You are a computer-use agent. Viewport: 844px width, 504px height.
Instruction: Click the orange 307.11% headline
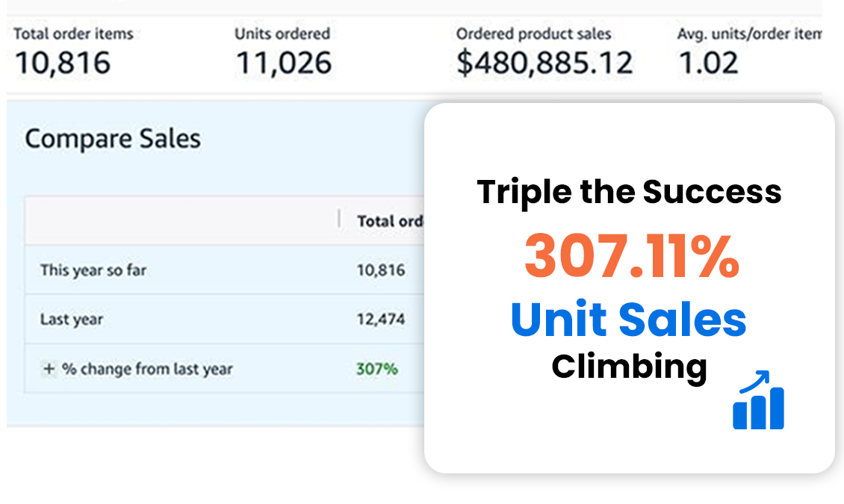(x=631, y=256)
